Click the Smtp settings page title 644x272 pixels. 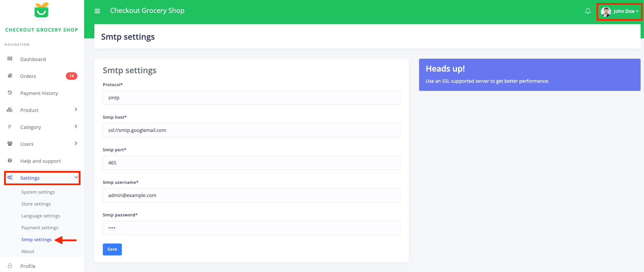[x=128, y=37]
